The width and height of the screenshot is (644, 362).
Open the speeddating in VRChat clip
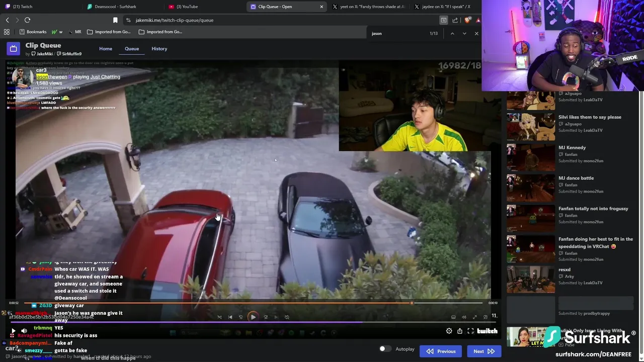click(596, 243)
